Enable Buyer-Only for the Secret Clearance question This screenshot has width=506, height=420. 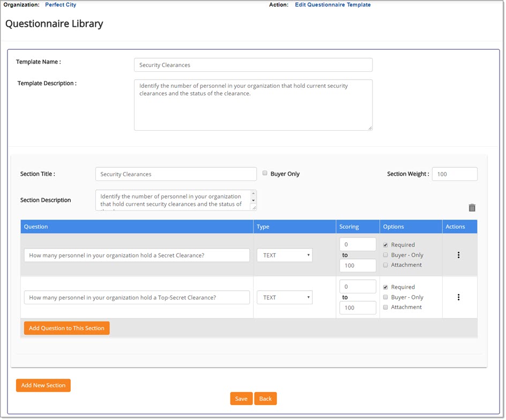(x=385, y=254)
